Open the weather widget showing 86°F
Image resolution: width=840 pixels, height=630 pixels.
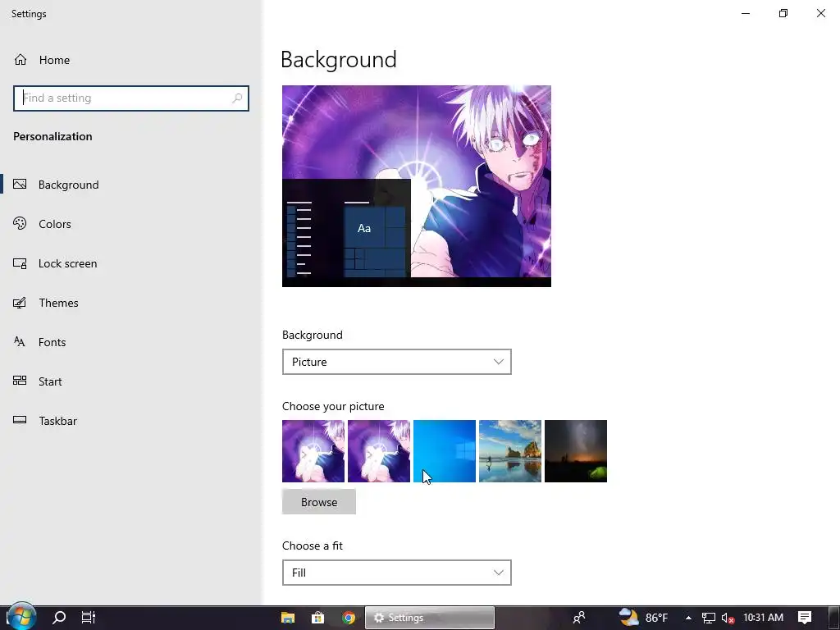pos(643,618)
